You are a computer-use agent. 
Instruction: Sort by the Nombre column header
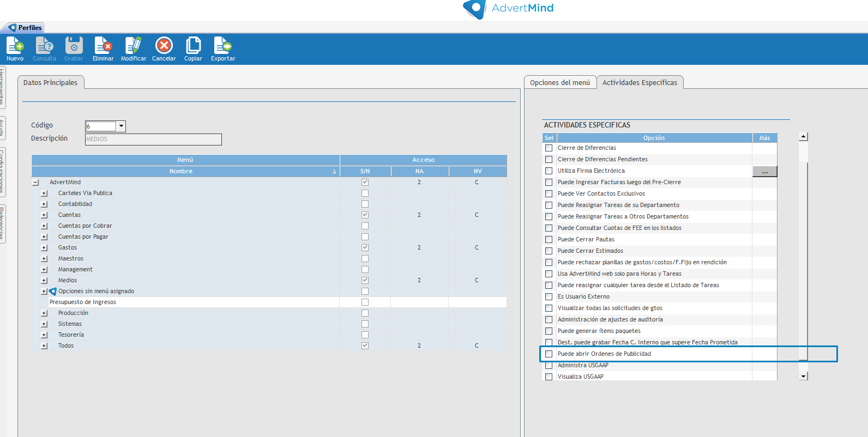(x=185, y=172)
